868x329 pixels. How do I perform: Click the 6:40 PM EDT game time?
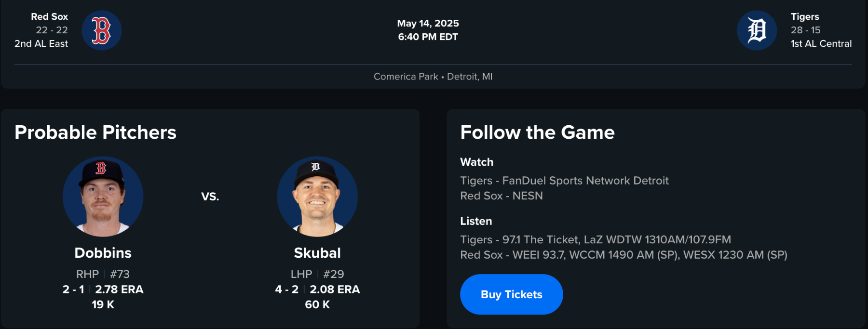tap(428, 37)
